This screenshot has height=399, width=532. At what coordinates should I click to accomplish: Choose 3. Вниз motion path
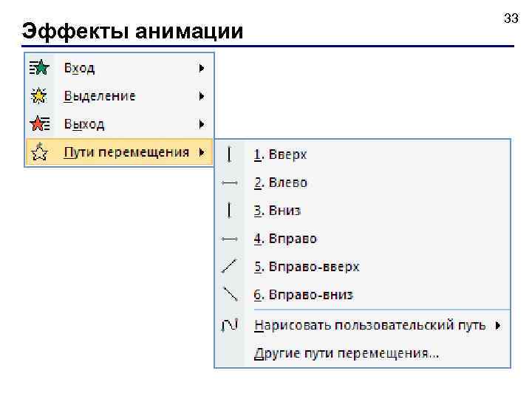[x=277, y=211]
